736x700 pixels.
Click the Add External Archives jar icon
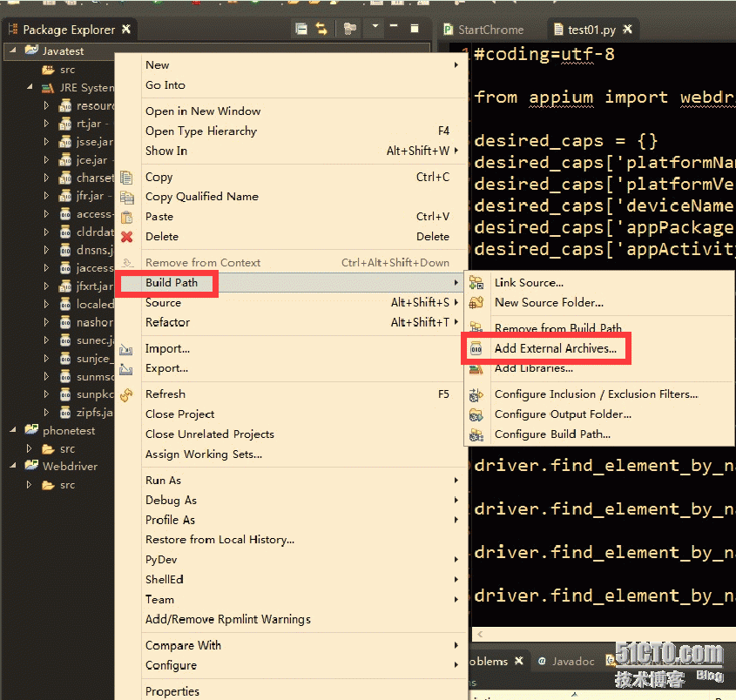[476, 348]
